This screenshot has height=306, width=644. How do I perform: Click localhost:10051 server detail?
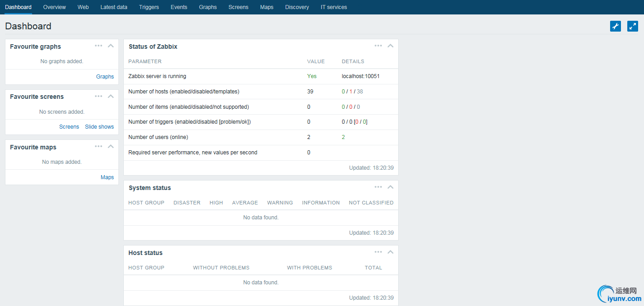361,76
